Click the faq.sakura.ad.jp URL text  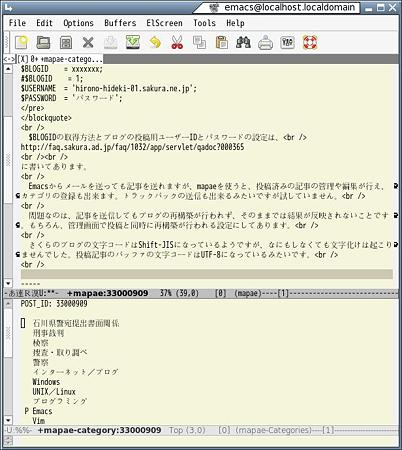pos(132,147)
